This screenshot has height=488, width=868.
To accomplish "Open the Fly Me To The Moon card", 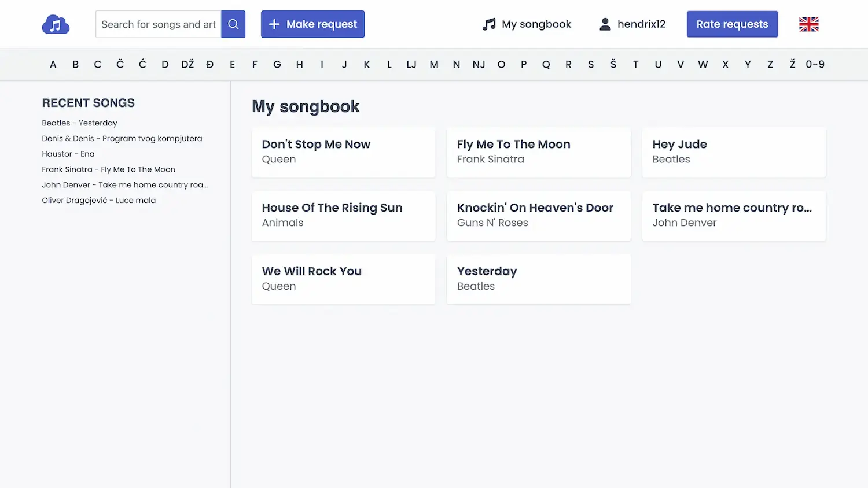I will [539, 152].
